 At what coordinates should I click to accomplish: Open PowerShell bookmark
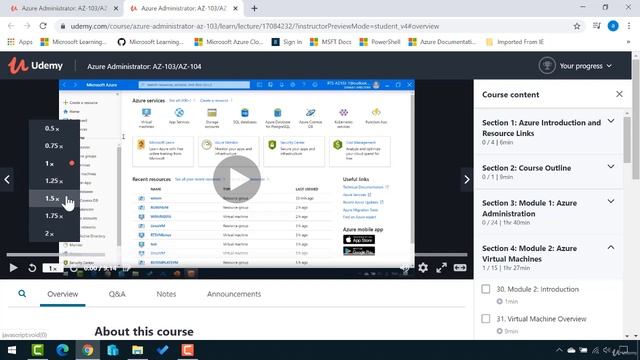[x=380, y=42]
